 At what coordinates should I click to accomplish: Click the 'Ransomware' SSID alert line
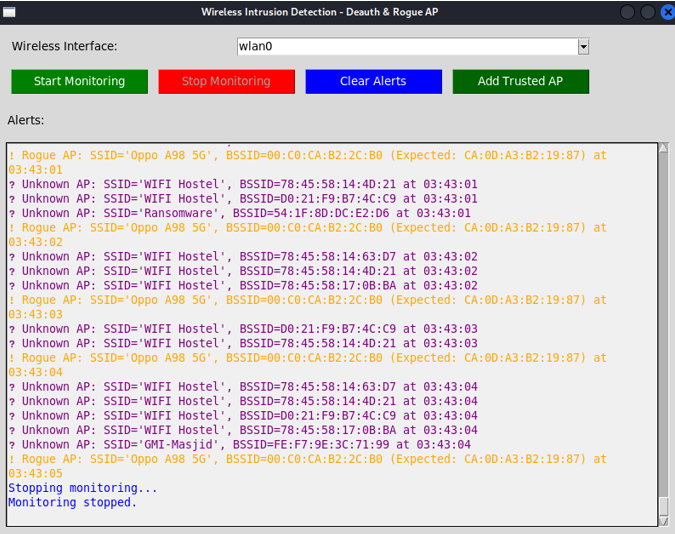tap(240, 213)
